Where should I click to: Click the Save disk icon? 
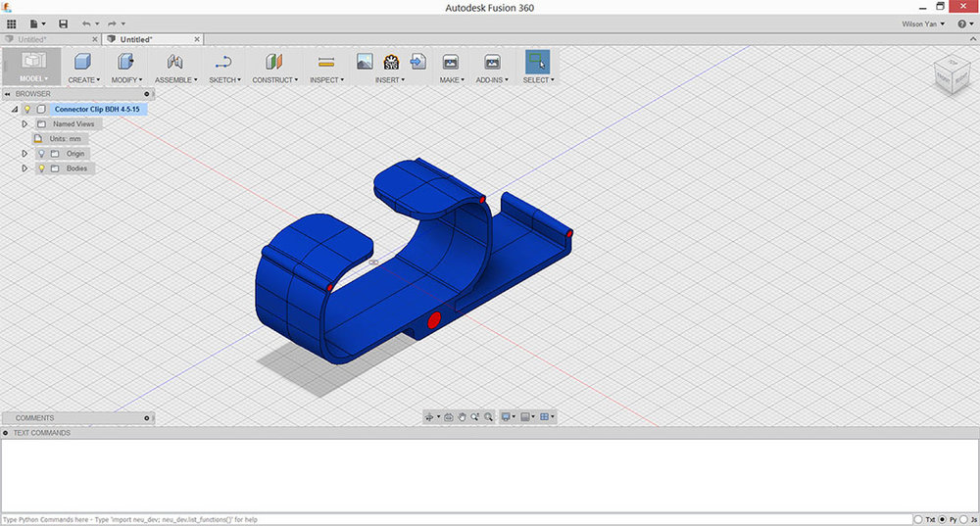[64, 24]
